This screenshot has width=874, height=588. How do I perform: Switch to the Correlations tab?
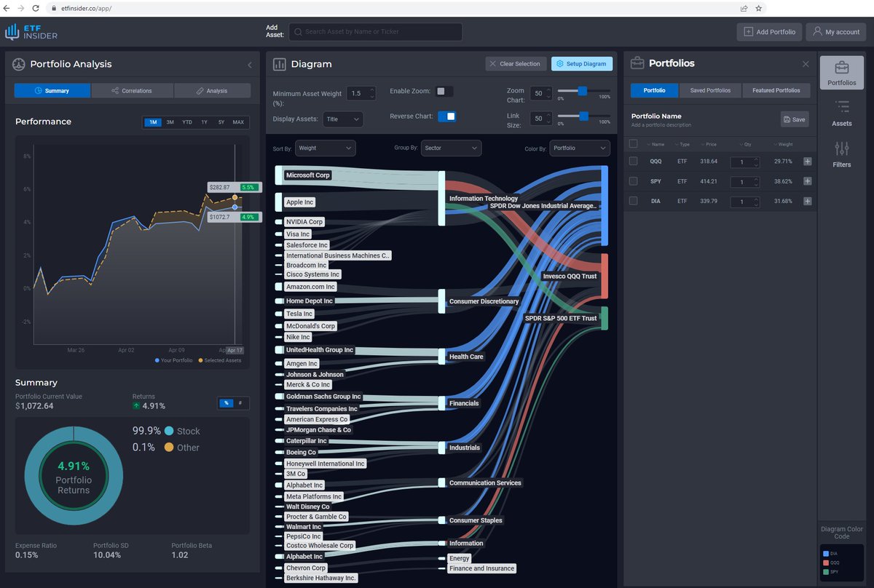132,91
